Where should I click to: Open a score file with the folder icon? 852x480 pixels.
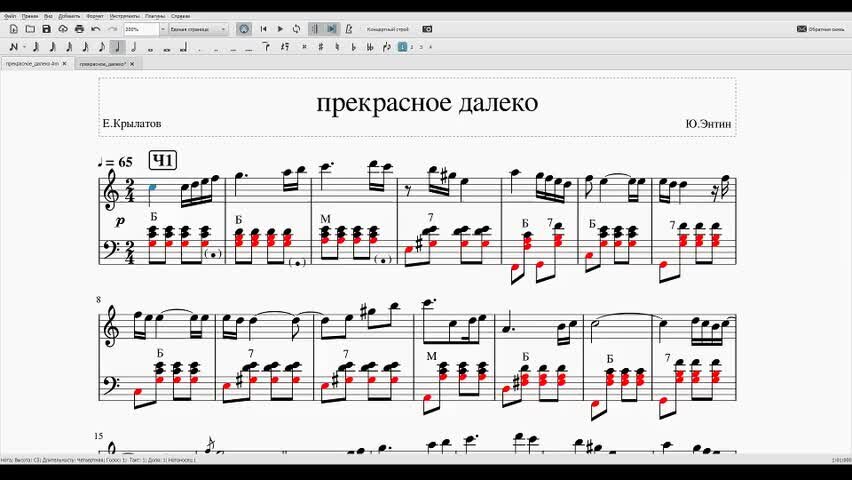pos(30,29)
